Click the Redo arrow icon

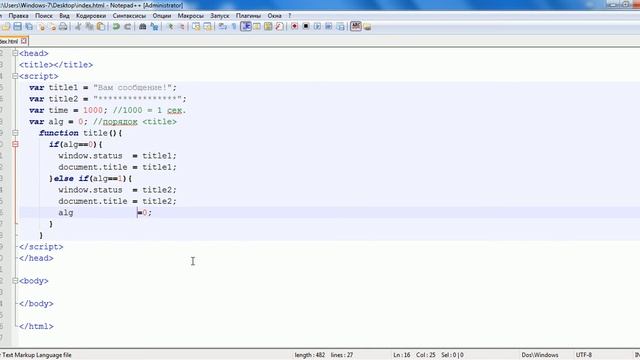(128, 27)
